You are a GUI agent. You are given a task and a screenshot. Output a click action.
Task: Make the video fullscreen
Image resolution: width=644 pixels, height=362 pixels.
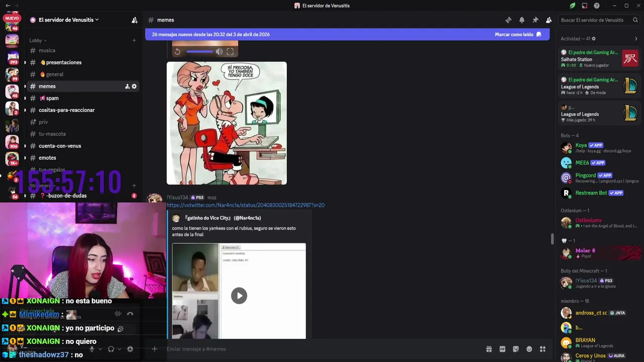pyautogui.click(x=230, y=52)
